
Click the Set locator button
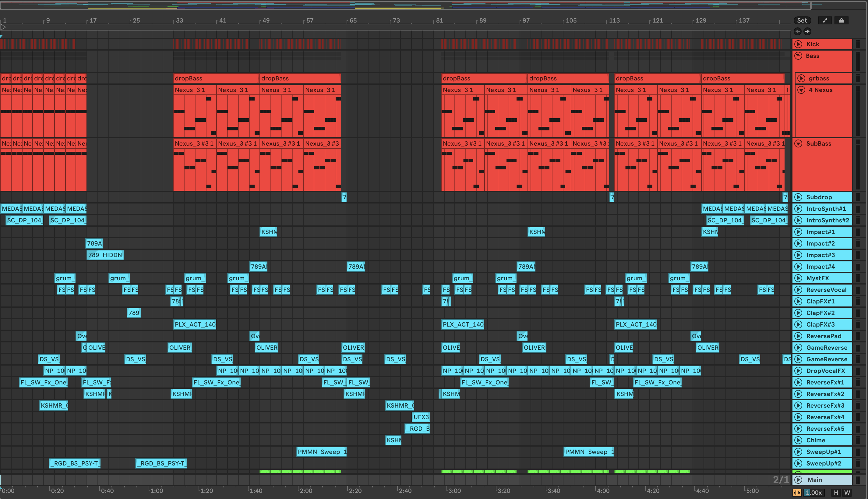point(802,21)
